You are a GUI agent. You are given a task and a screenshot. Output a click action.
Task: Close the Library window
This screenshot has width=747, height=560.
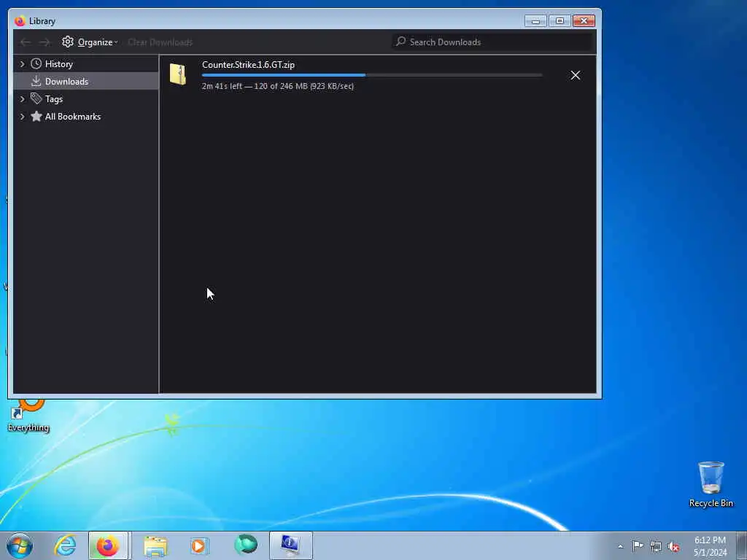pos(584,21)
